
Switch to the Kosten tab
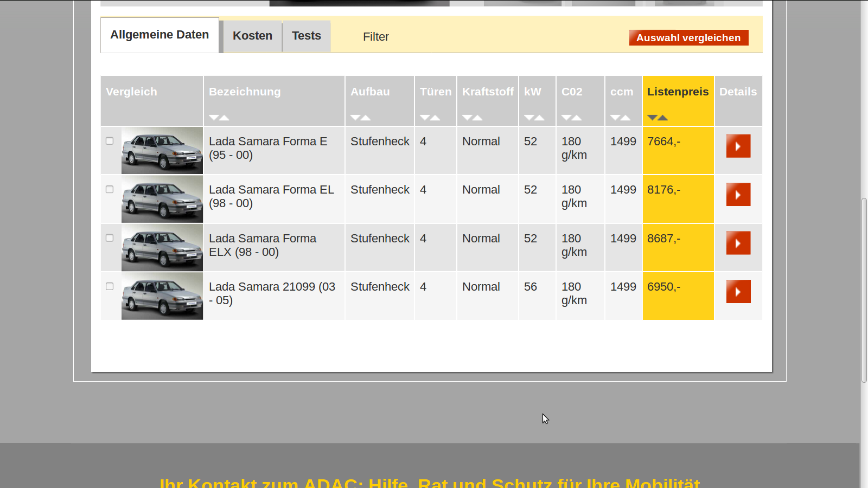252,36
